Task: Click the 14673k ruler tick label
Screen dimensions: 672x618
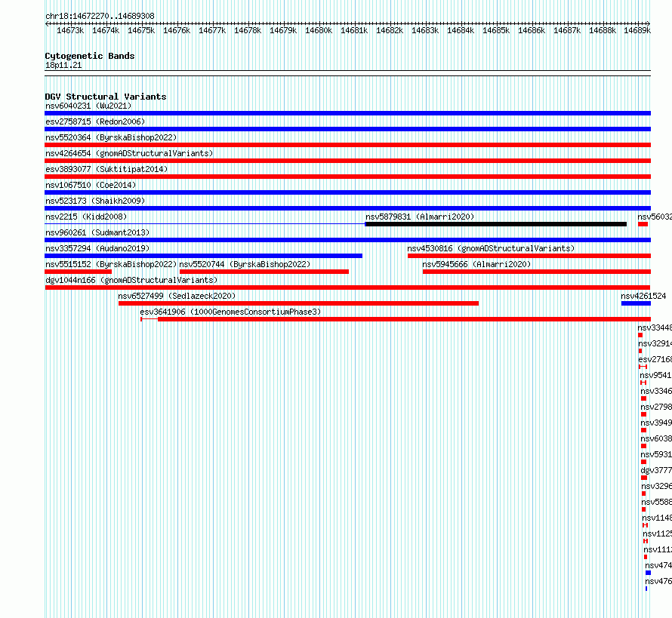Action: tap(70, 30)
